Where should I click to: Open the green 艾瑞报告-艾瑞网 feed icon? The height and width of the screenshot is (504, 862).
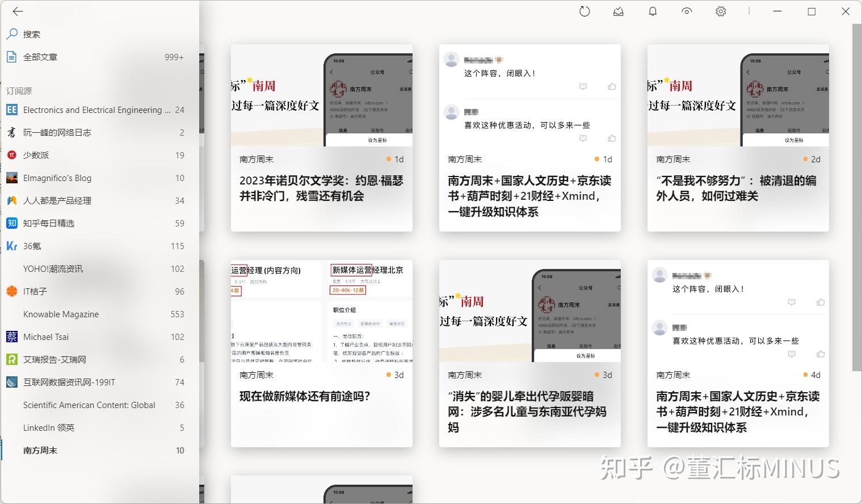(x=12, y=359)
